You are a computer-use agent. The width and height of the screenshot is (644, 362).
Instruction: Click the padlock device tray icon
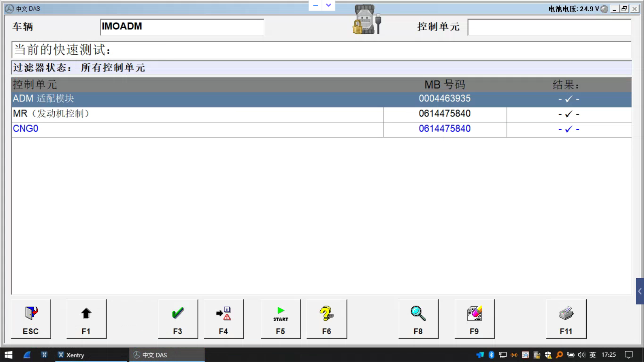(536, 355)
